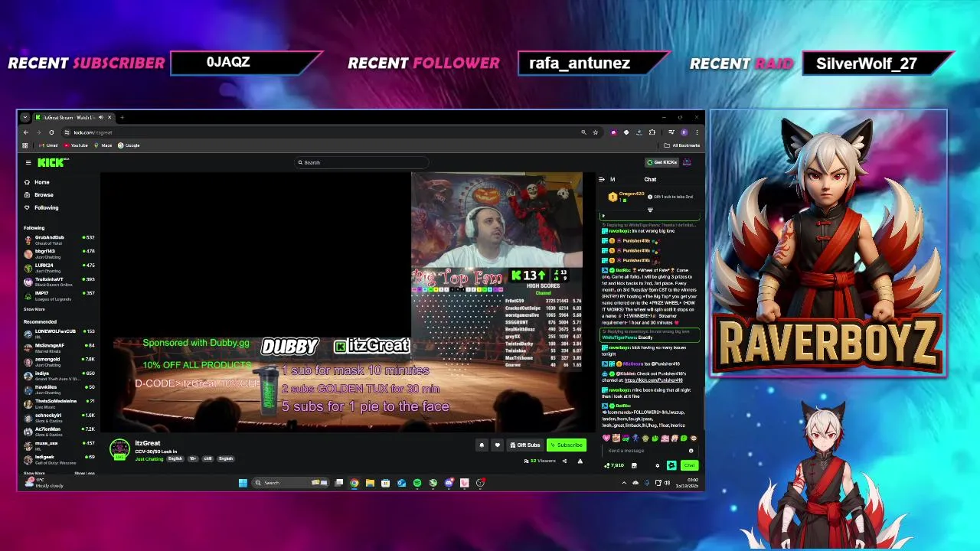Bookmark this page with the star icon
The image size is (980, 551).
[x=596, y=132]
